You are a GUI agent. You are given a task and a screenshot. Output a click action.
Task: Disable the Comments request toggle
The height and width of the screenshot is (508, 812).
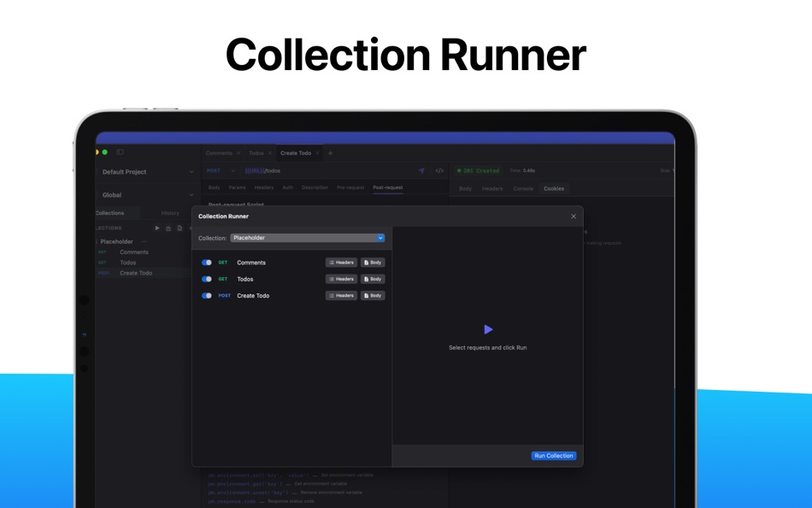[207, 263]
